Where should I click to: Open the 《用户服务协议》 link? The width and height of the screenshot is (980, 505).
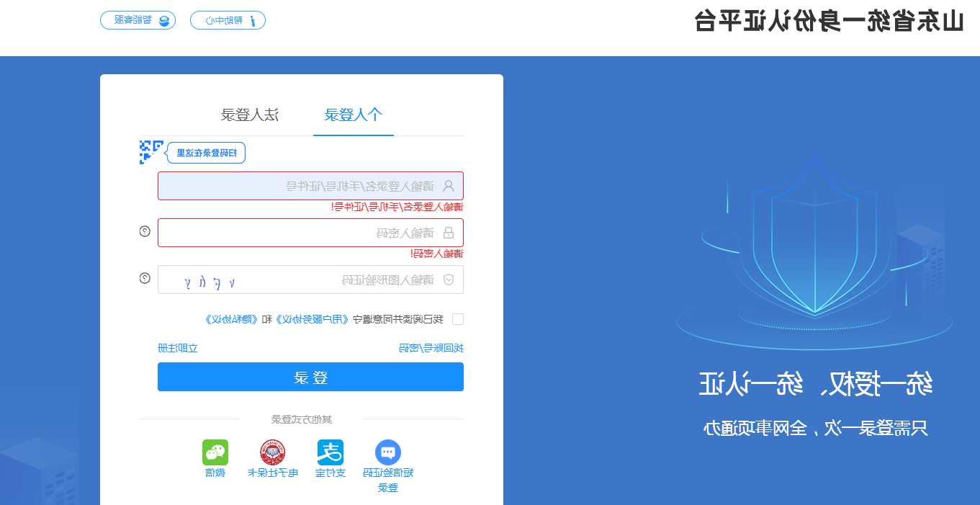tap(313, 319)
